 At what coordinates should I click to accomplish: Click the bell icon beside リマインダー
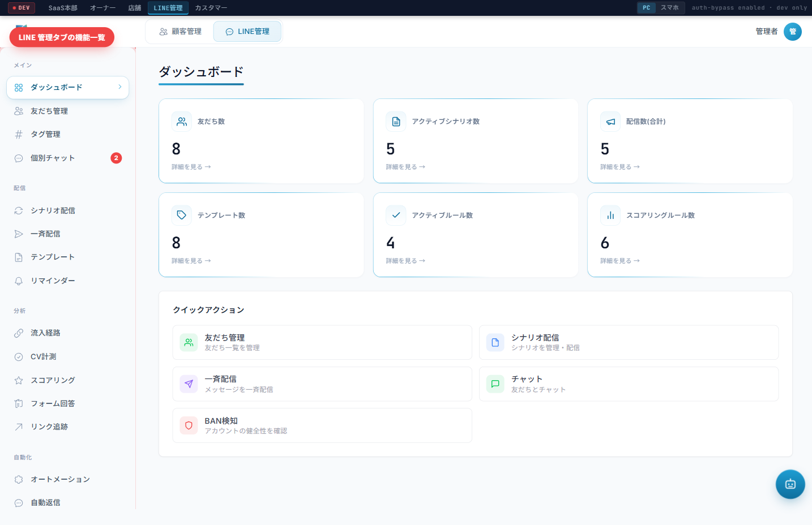pos(19,281)
